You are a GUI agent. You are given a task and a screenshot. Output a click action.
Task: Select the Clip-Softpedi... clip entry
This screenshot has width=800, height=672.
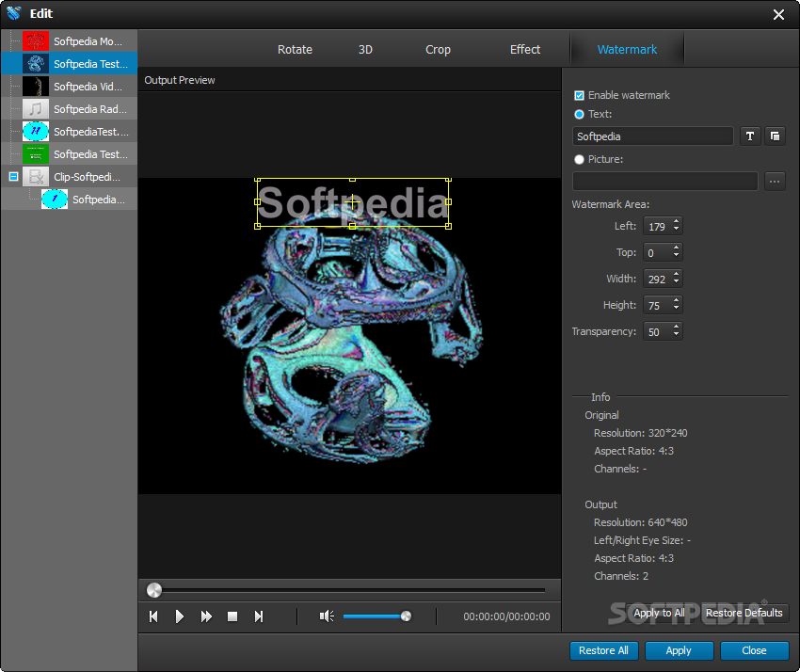[70, 177]
